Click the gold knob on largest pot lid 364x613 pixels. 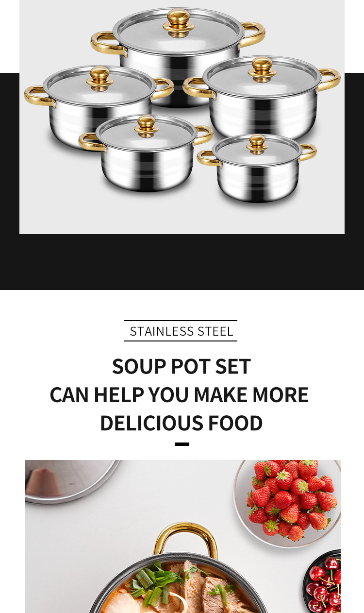[x=178, y=22]
